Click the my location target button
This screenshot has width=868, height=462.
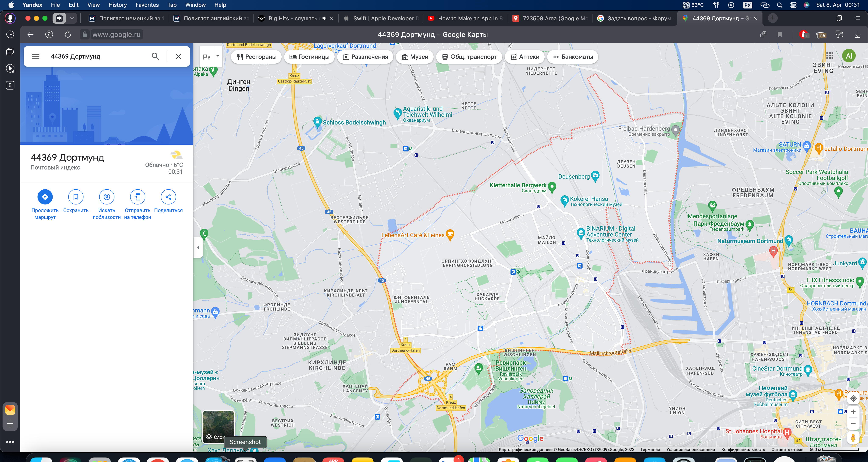[854, 398]
